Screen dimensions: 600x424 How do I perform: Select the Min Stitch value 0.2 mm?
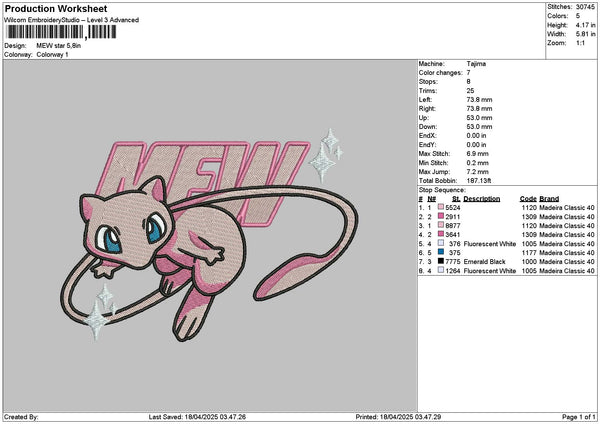(x=478, y=163)
